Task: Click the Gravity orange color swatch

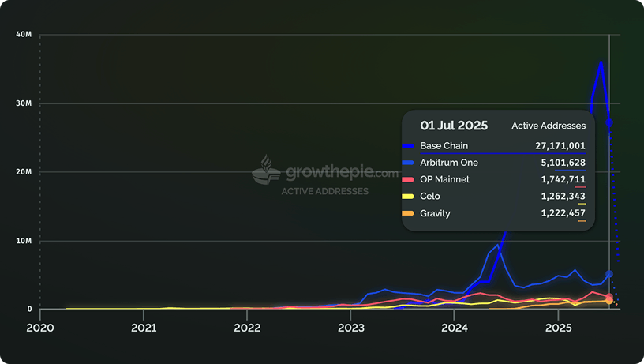Action: click(x=408, y=213)
